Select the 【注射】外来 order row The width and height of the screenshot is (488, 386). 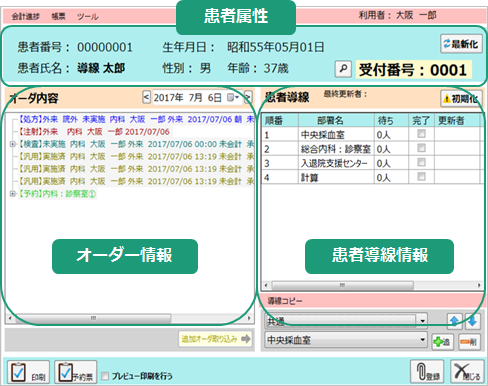click(94, 132)
